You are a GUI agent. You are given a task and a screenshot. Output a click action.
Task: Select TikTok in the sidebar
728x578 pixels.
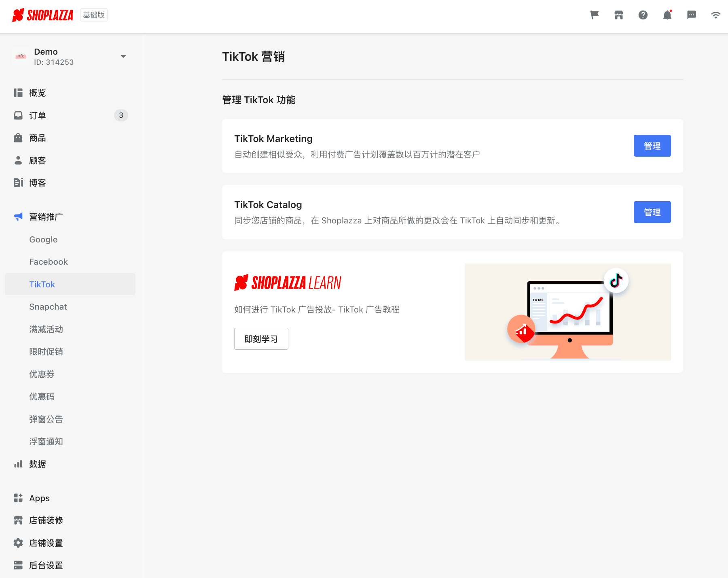pos(70,284)
